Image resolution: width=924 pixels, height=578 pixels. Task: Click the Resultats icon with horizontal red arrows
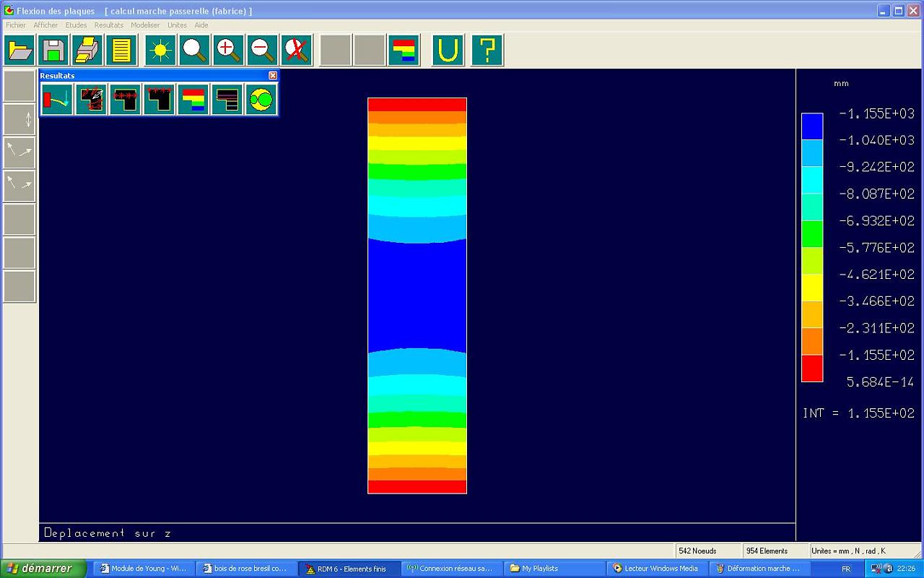[125, 99]
